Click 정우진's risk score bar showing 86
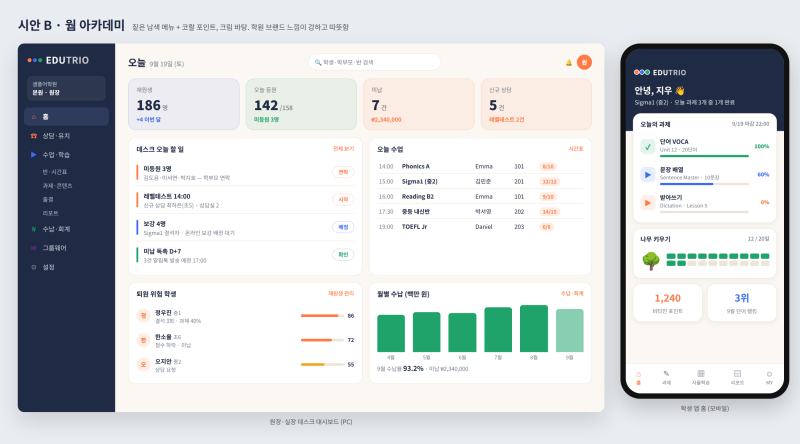The image size is (800, 444). coord(322,316)
